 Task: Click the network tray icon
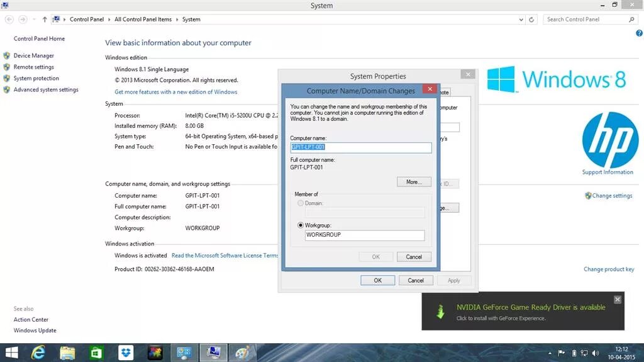[584, 353]
